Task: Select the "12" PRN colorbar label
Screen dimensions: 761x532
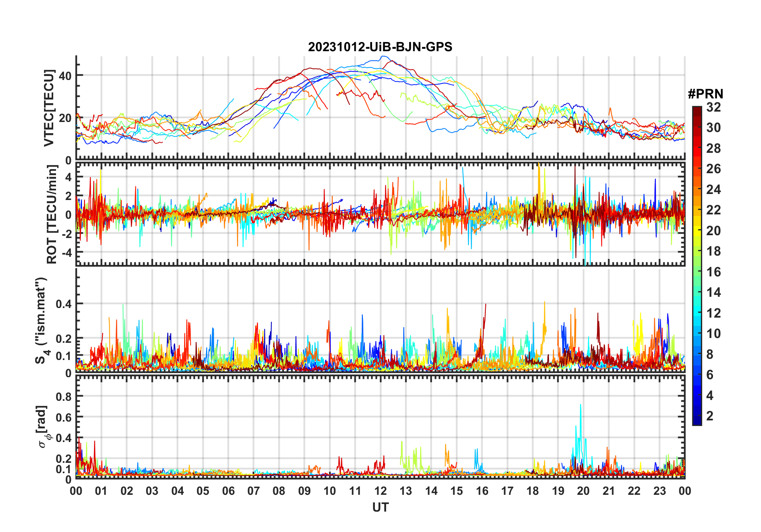Action: click(713, 313)
